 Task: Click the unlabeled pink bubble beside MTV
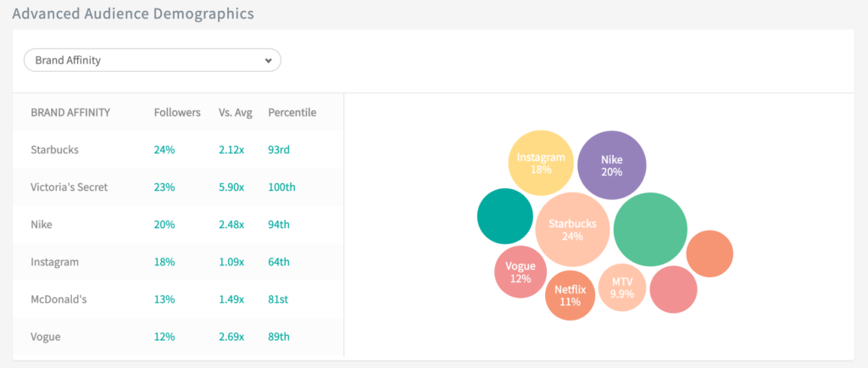click(x=673, y=289)
